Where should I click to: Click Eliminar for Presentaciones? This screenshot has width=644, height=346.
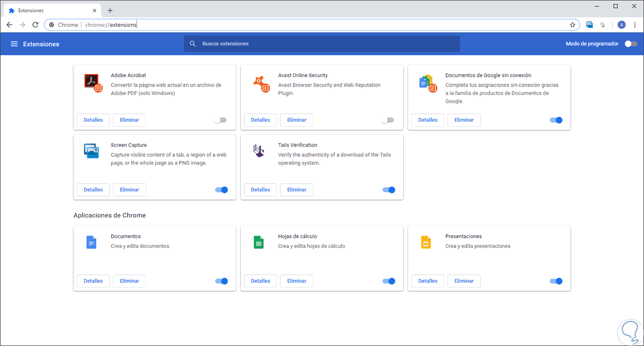(x=464, y=281)
